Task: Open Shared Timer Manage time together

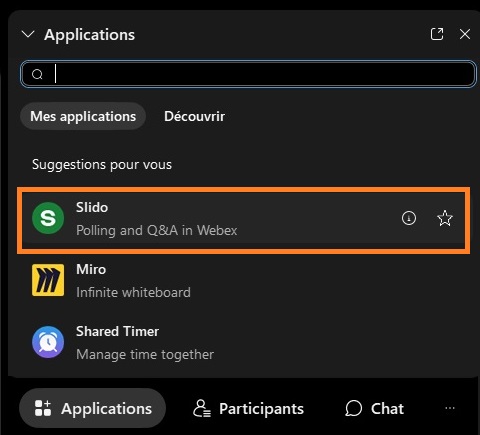Action: click(243, 343)
